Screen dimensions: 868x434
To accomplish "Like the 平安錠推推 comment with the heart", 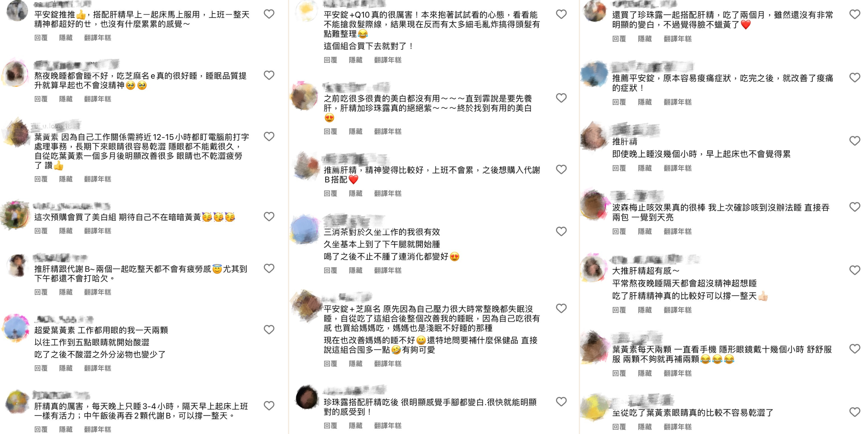I will click(x=269, y=14).
